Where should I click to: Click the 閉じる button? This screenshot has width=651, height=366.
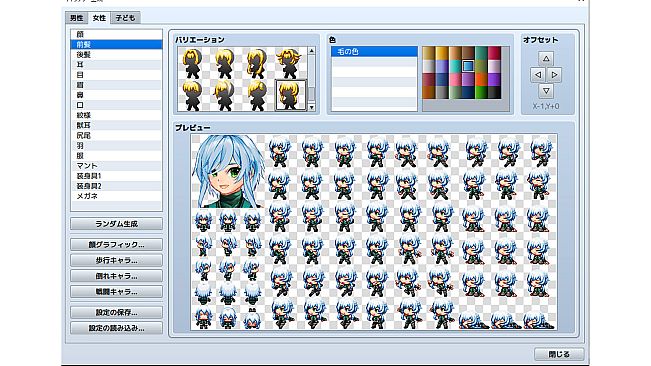(x=559, y=354)
